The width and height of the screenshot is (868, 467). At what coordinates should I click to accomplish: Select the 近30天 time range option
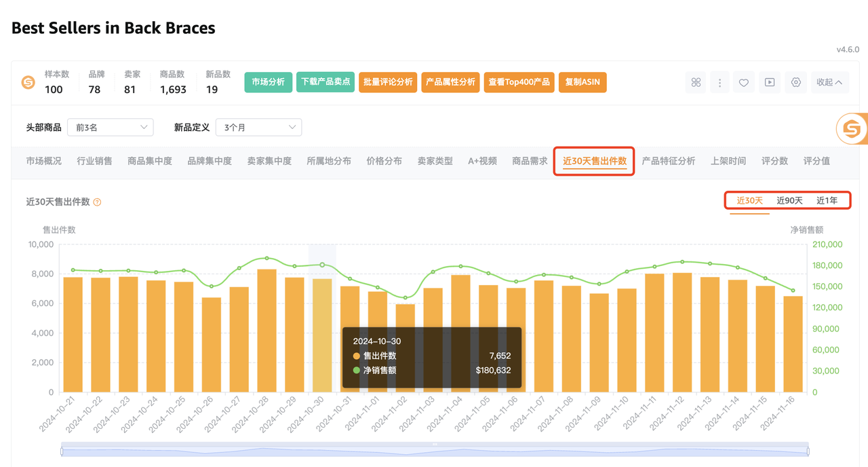[x=750, y=200]
